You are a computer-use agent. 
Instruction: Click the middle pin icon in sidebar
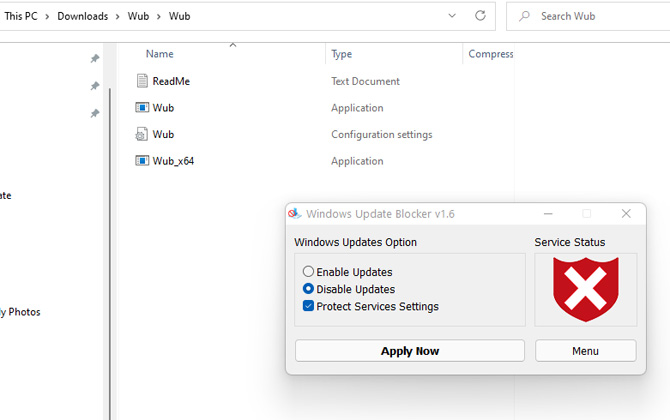point(95,86)
